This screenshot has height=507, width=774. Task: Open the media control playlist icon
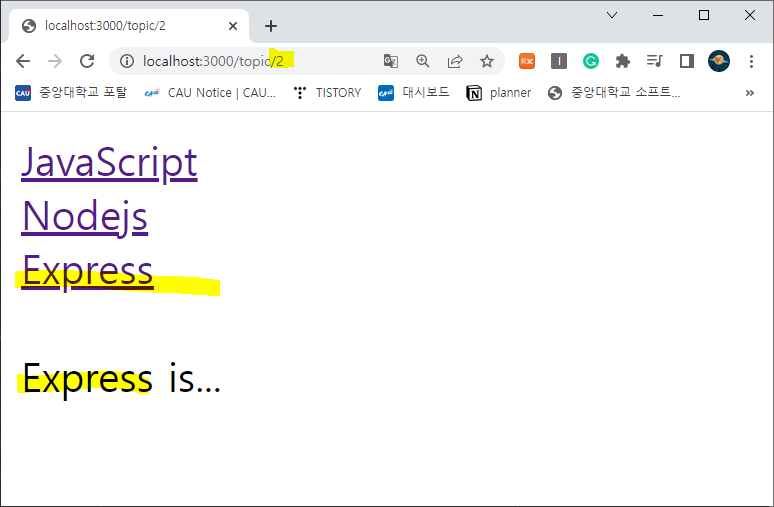tap(655, 61)
